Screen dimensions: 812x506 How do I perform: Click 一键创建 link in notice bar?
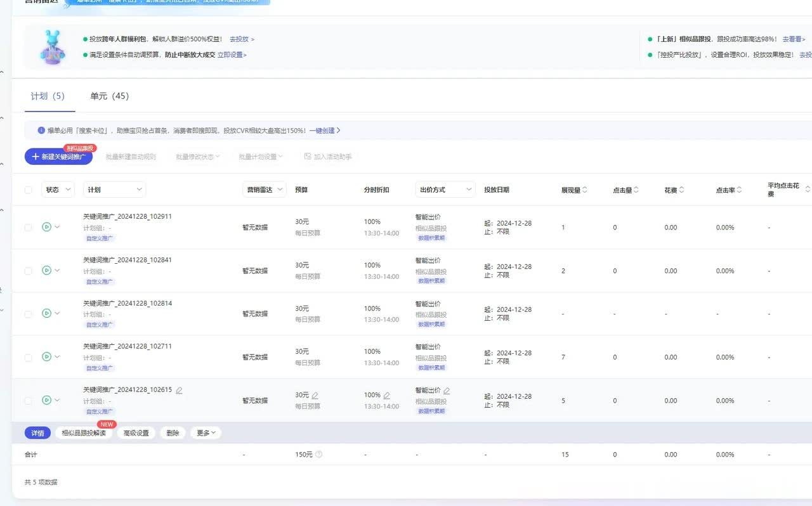pyautogui.click(x=325, y=131)
